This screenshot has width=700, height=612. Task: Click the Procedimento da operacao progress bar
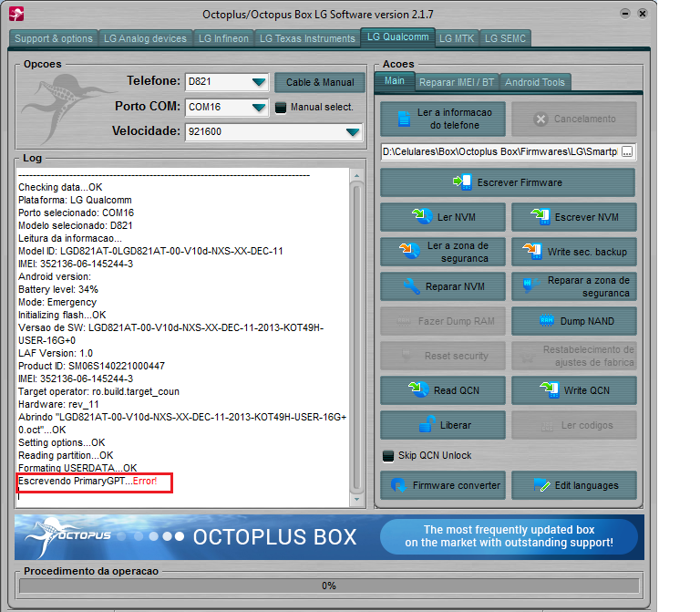pos(329,586)
